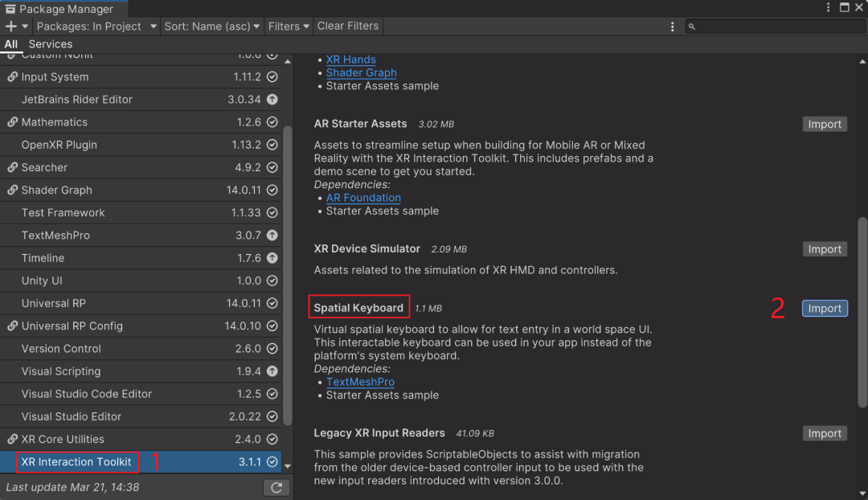Viewport: 868px width, 500px height.
Task: Select Timeline package
Action: coord(141,259)
